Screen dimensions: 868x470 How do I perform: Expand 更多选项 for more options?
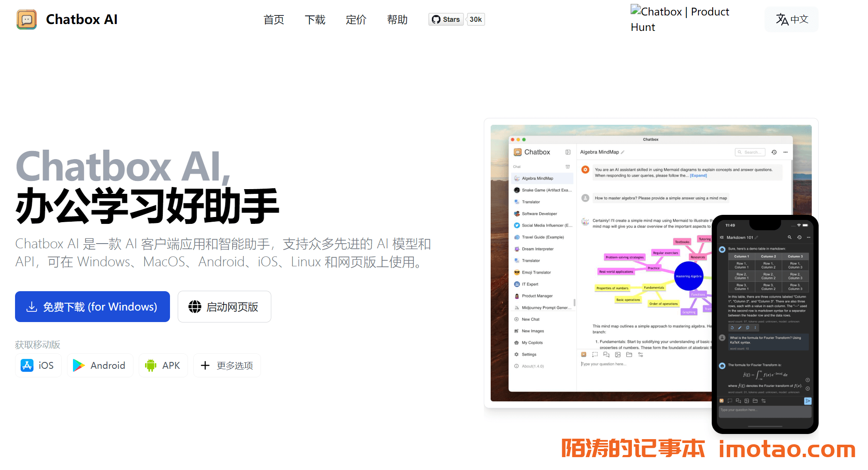pyautogui.click(x=226, y=366)
